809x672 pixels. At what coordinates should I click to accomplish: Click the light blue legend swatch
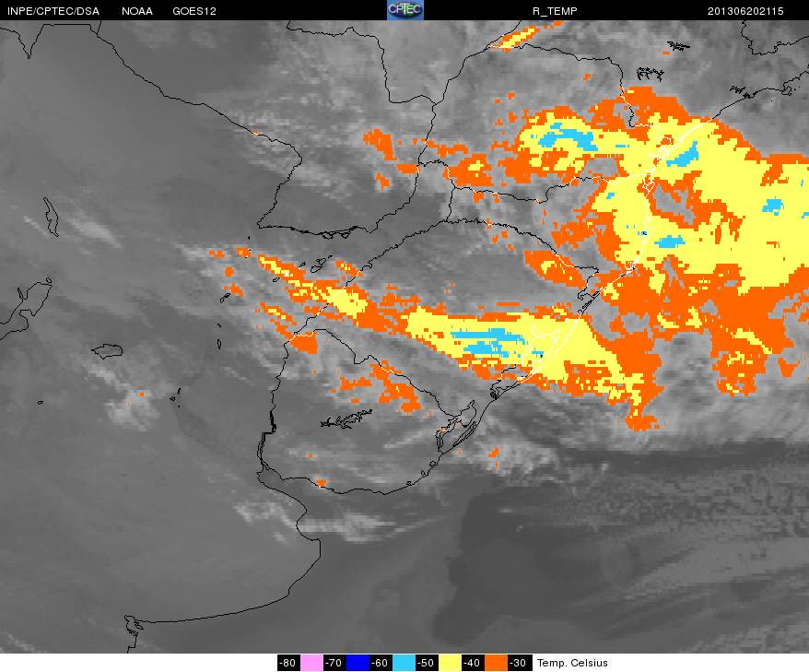[x=404, y=663]
